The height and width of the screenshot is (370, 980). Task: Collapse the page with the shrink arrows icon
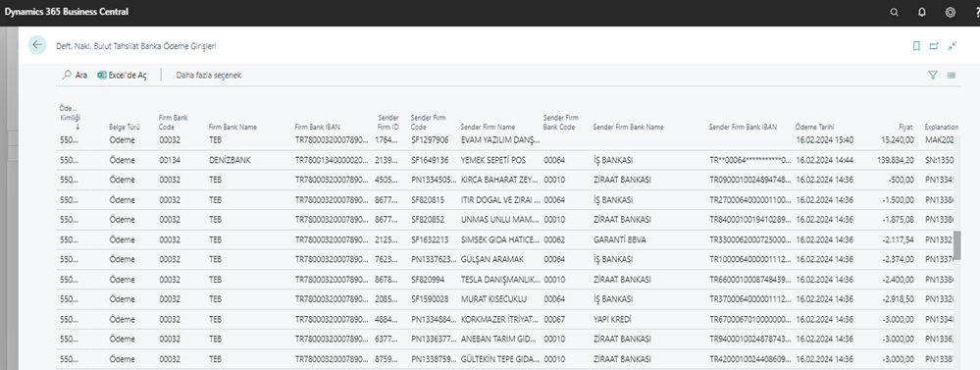952,45
